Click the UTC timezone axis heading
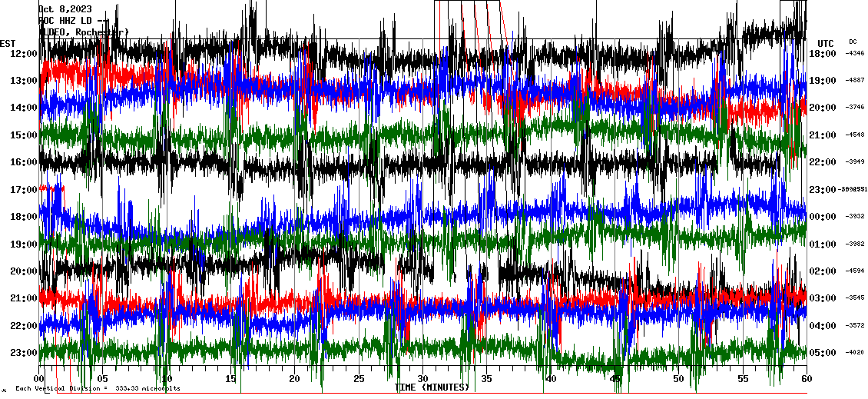 (826, 43)
